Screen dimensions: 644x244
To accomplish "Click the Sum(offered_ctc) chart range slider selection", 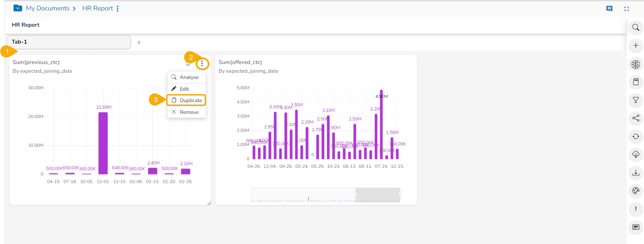I will [378, 195].
